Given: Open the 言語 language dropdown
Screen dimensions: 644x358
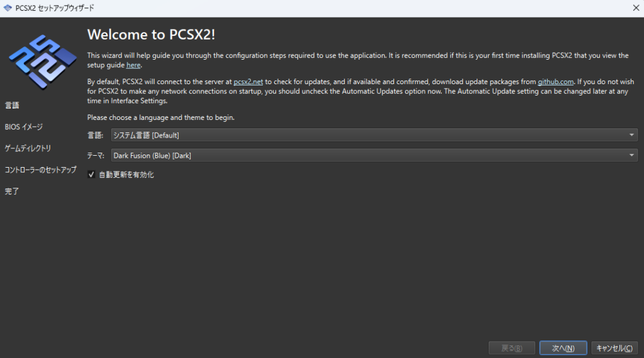Looking at the screenshot, I should point(374,135).
